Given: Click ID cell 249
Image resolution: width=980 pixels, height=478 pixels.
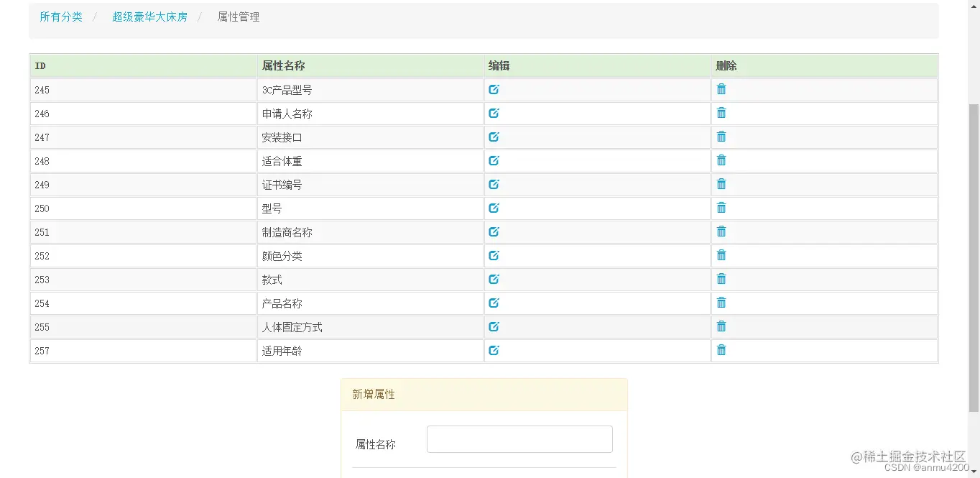Looking at the screenshot, I should point(144,185).
